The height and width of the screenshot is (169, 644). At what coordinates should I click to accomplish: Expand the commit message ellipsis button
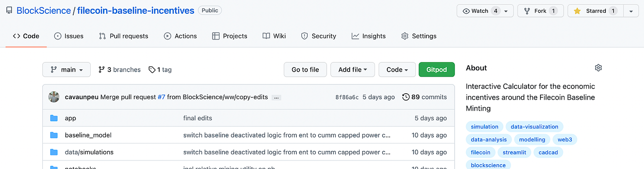click(276, 97)
